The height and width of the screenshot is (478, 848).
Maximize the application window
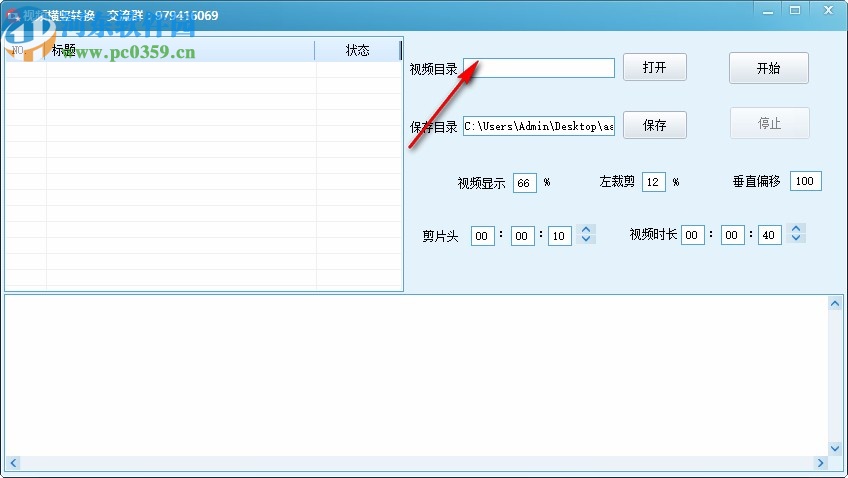pos(795,10)
